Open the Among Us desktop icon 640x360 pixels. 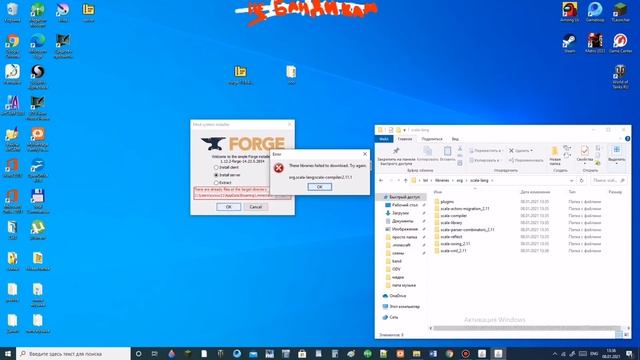click(569, 12)
